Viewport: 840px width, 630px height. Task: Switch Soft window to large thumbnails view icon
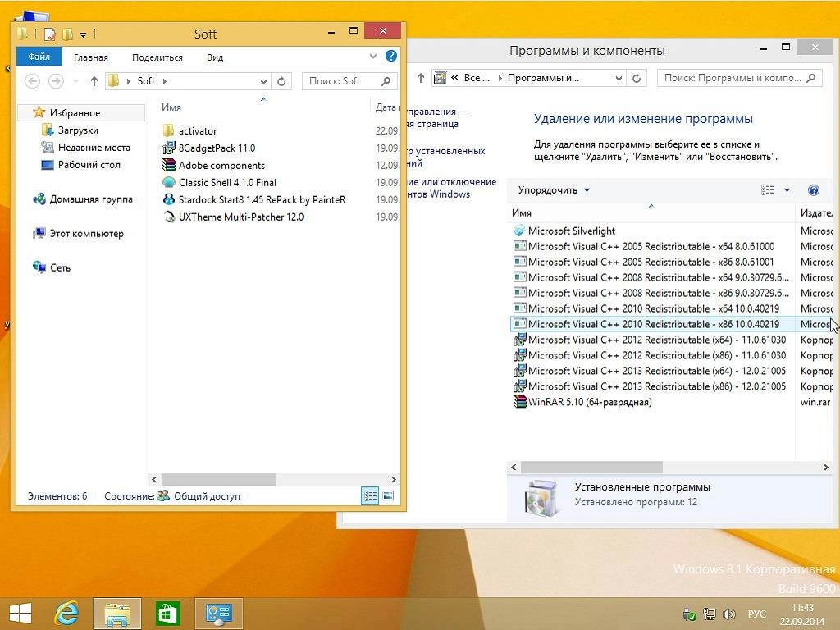tap(388, 495)
